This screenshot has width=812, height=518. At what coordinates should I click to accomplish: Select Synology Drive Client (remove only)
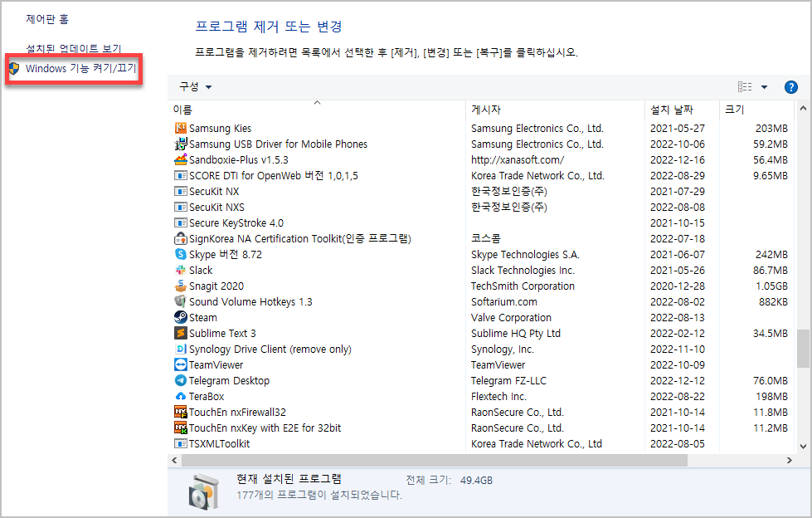coord(270,349)
